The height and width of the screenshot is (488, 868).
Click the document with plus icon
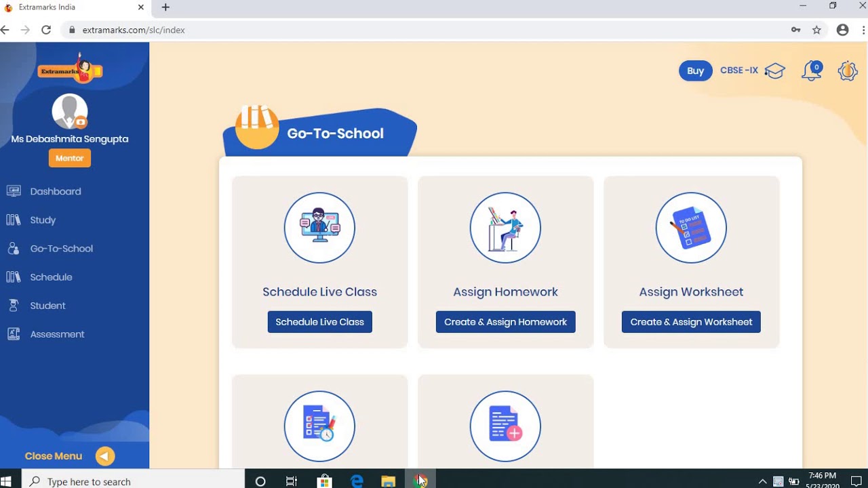pos(505,426)
